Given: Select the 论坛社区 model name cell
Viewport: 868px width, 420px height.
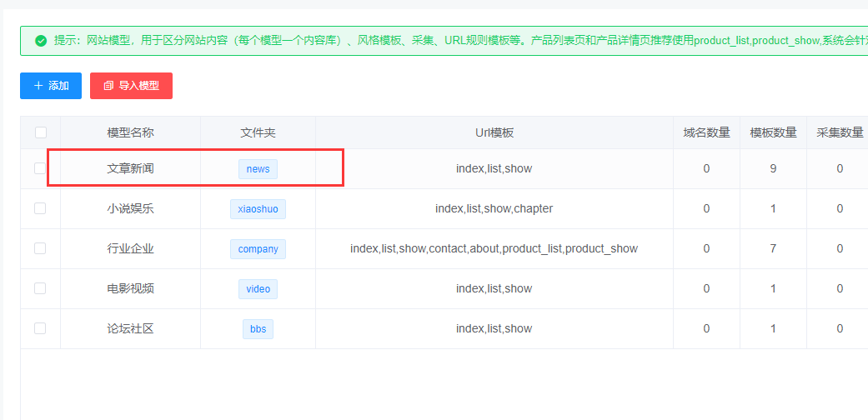Looking at the screenshot, I should pyautogui.click(x=131, y=328).
